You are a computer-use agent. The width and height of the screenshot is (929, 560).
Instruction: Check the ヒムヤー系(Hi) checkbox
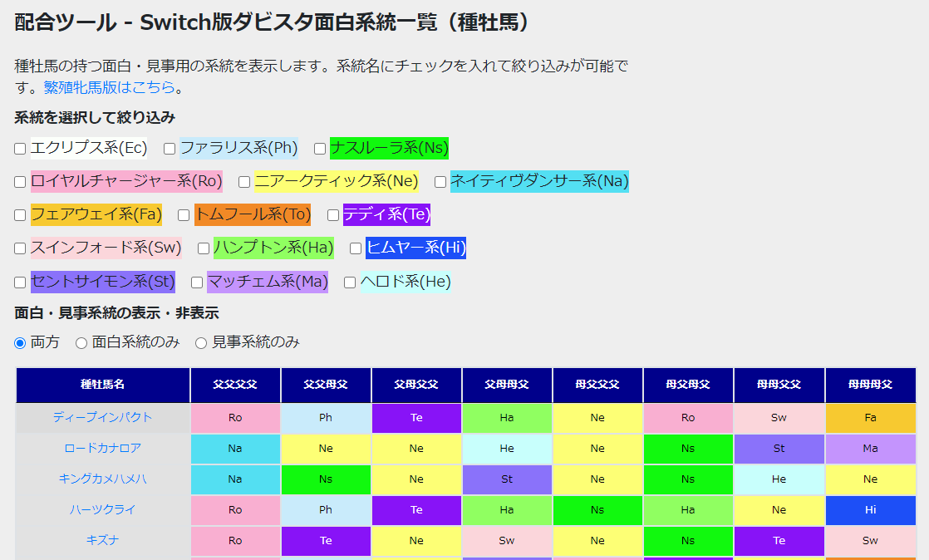pyautogui.click(x=356, y=248)
